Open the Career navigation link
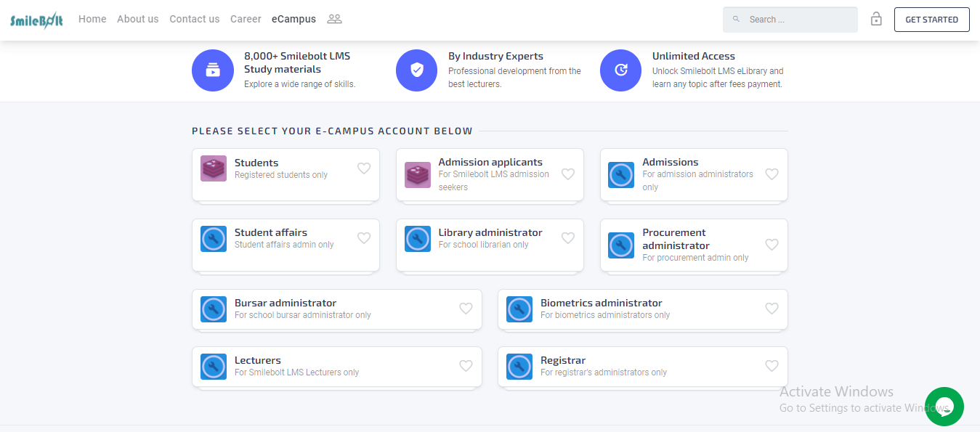Screen dimensions: 980x432 246,19
